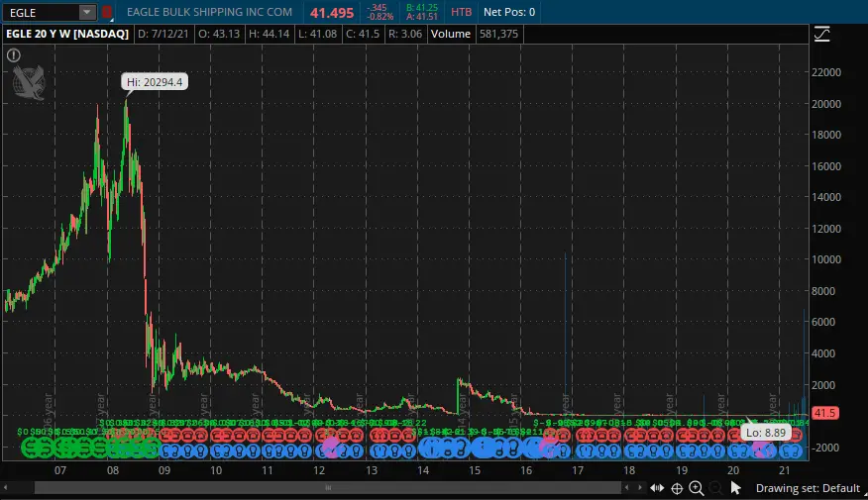Screen dimensions: 868x500
Task: Click the O: 43.13 open value
Action: click(x=219, y=34)
